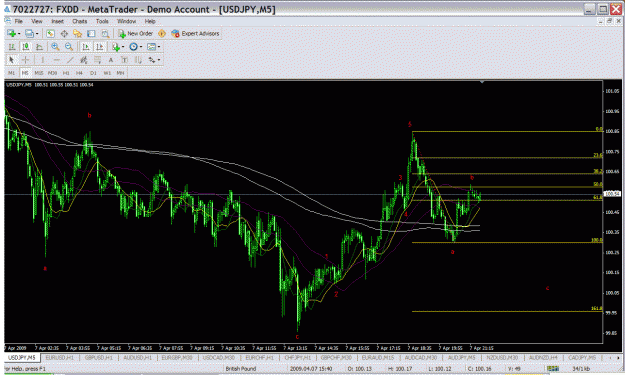Open the Navigator folder-star icon
The width and height of the screenshot is (625, 375).
[x=77, y=33]
